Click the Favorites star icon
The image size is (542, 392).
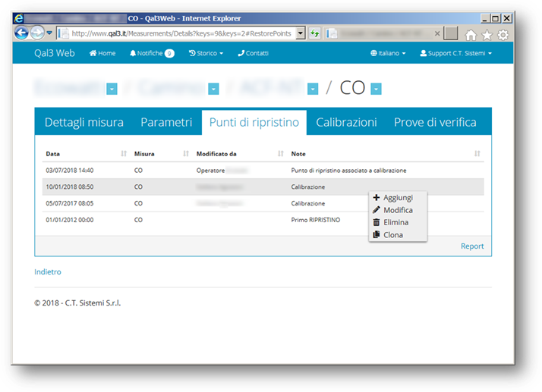coord(487,34)
